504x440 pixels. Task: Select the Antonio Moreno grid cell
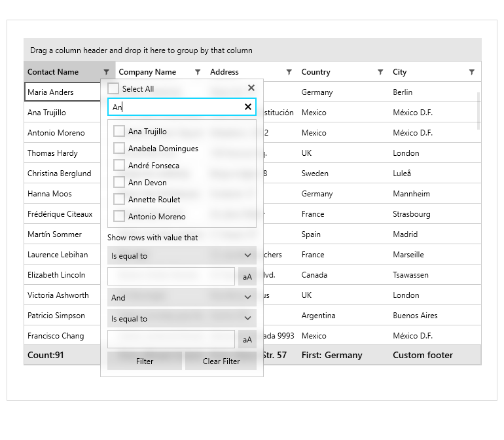click(63, 132)
